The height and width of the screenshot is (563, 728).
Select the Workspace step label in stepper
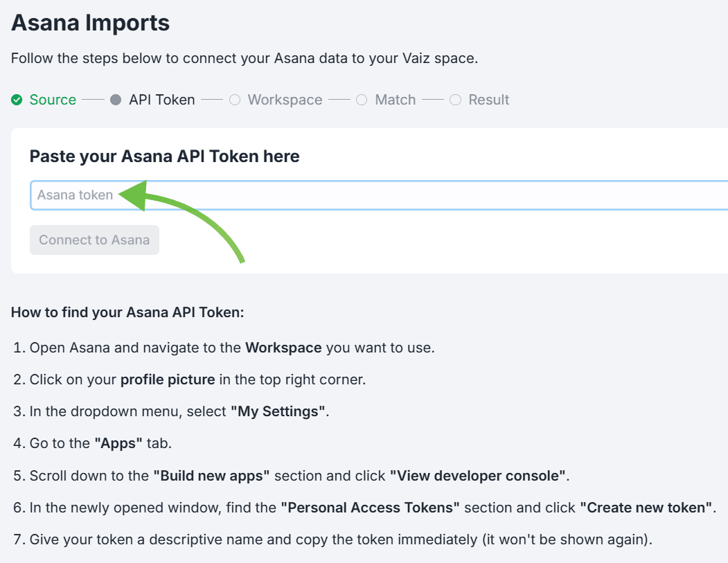click(285, 100)
